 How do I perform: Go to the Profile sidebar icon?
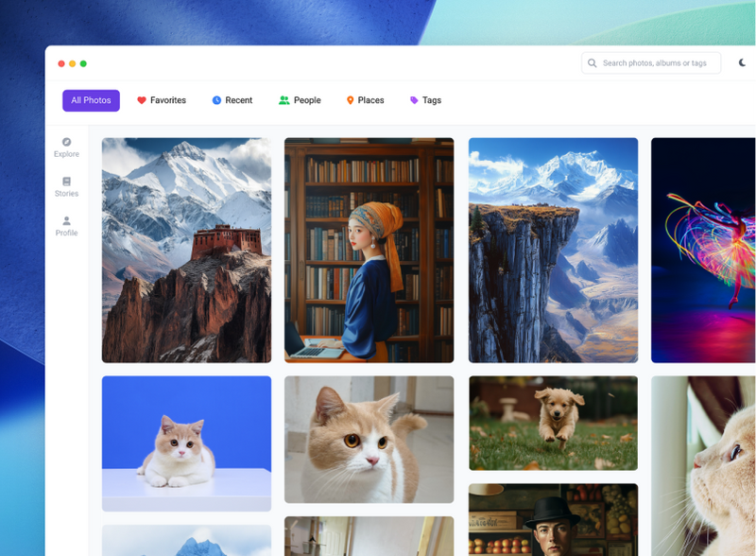(66, 221)
